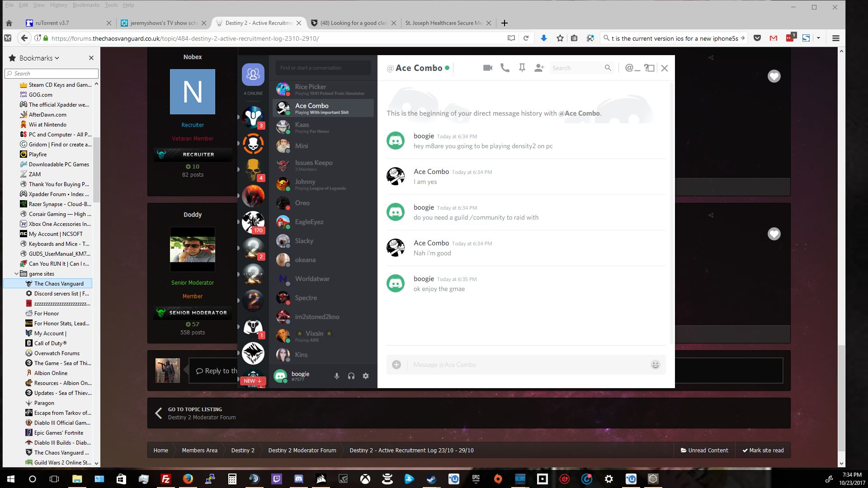The height and width of the screenshot is (488, 868).
Task: Open Steam from the Windows taskbar
Action: coord(431,479)
